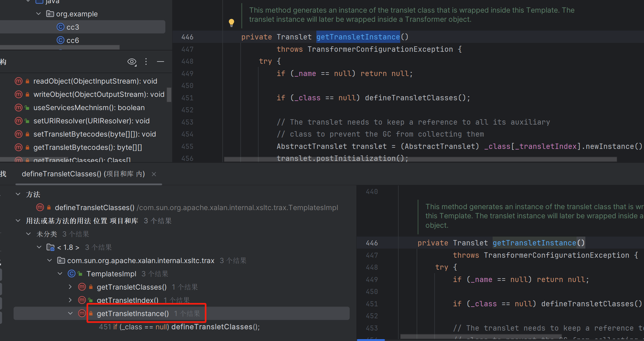The width and height of the screenshot is (644, 341).
Task: Select useServicesMechnism(): boolean method
Action: click(89, 108)
